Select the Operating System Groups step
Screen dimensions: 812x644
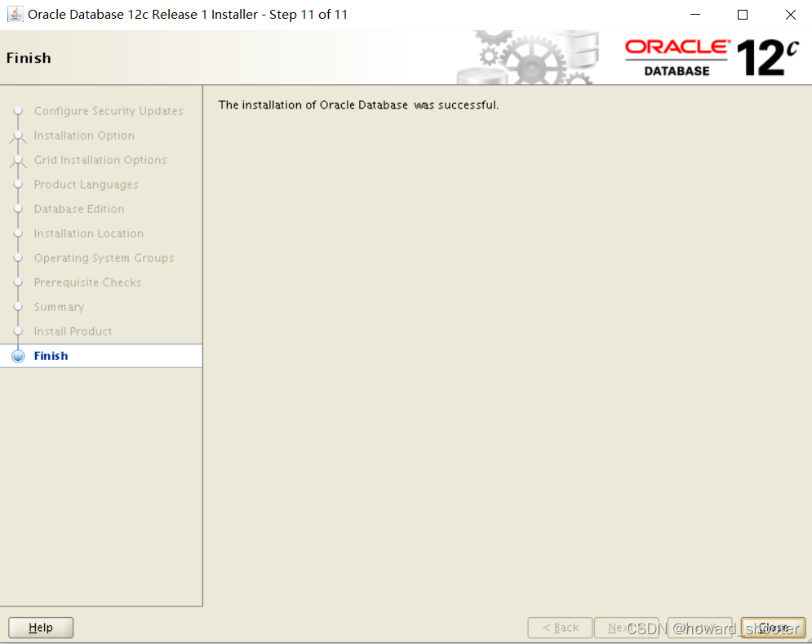pos(104,257)
